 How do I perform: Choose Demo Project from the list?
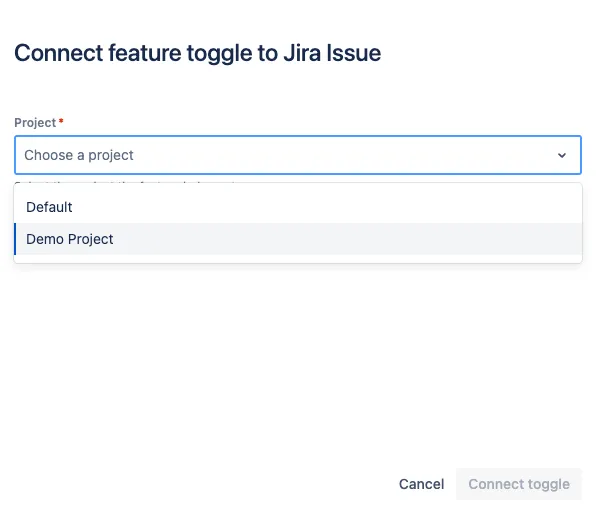298,239
